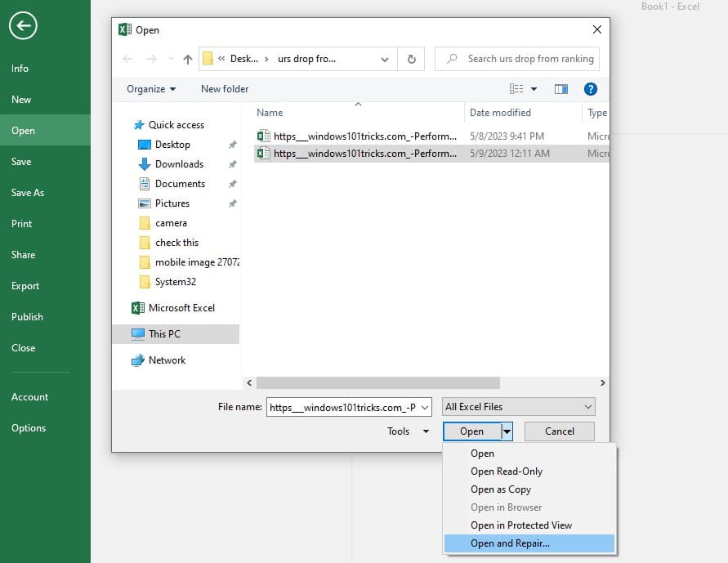Screen dimensions: 728x563
Task: Choose Open Read-Only from menu
Action: 506,471
